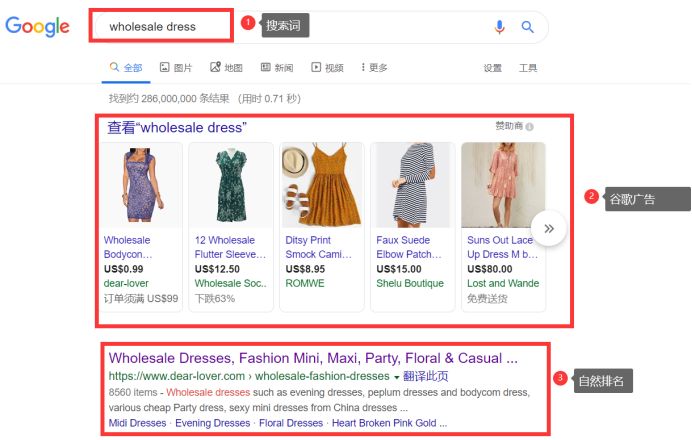Click the blue magnifier search button
The image size is (692, 440).
pos(527,27)
